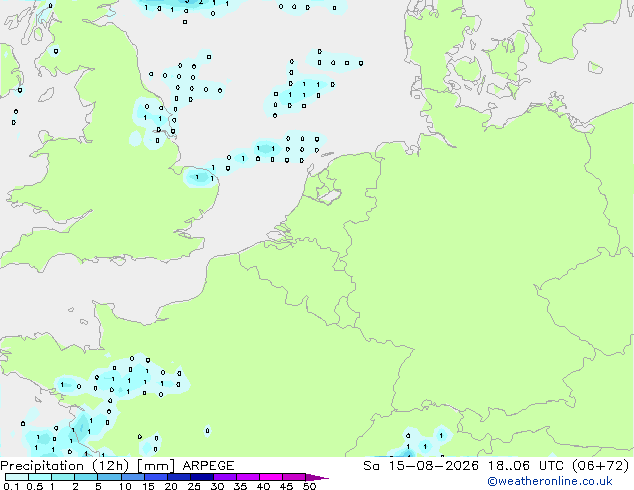634x490 pixels.
Task: Select the 5–10 mm legend color swatch
Action: (110, 477)
